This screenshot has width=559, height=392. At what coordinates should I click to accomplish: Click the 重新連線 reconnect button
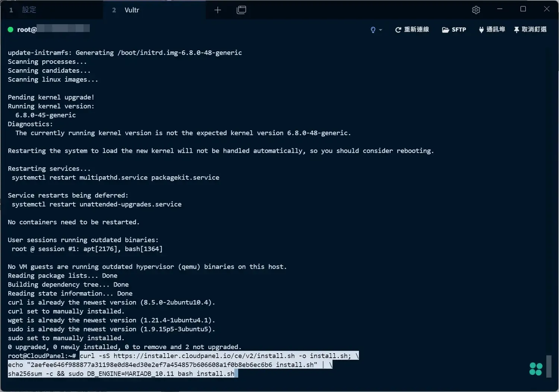(416, 29)
